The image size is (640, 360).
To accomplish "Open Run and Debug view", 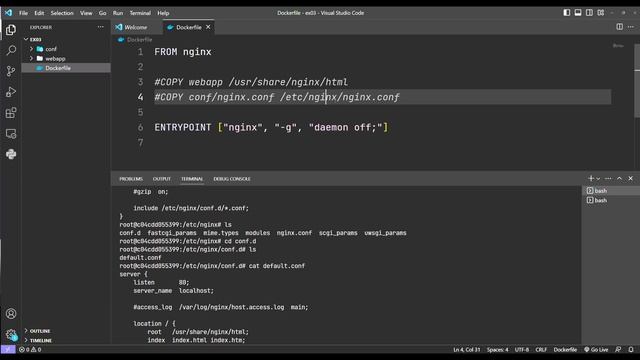I will (11, 92).
